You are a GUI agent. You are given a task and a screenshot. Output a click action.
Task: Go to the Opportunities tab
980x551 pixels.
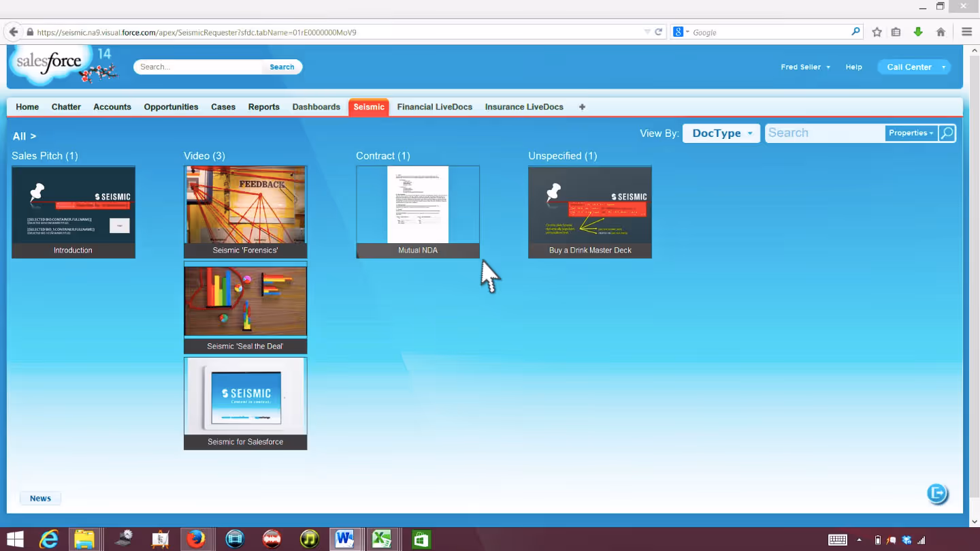click(x=171, y=107)
